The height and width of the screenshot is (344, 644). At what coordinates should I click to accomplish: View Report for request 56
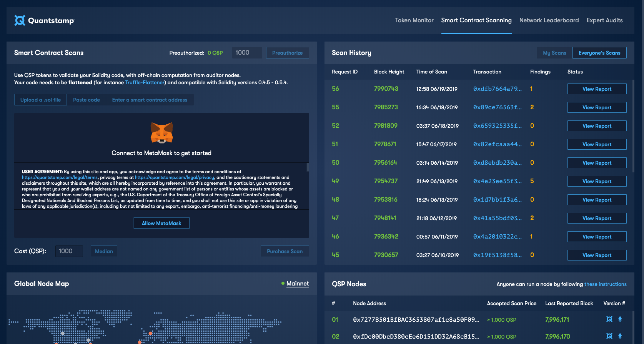tap(597, 89)
